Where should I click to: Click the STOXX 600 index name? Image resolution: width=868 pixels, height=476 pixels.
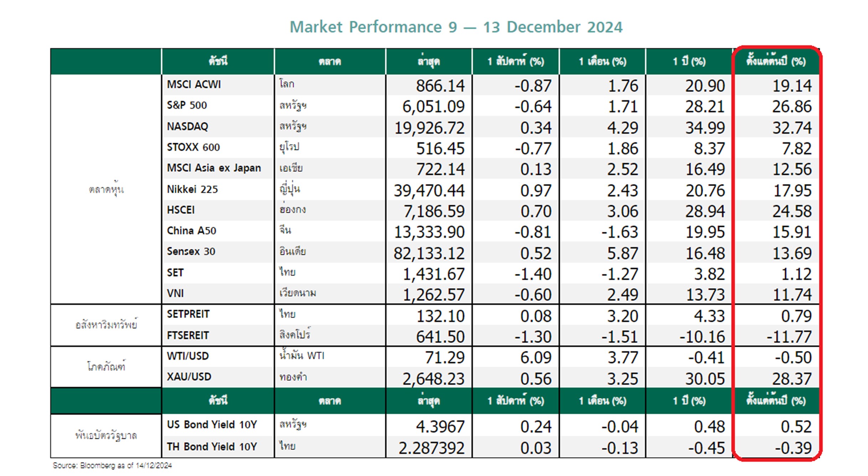point(193,147)
